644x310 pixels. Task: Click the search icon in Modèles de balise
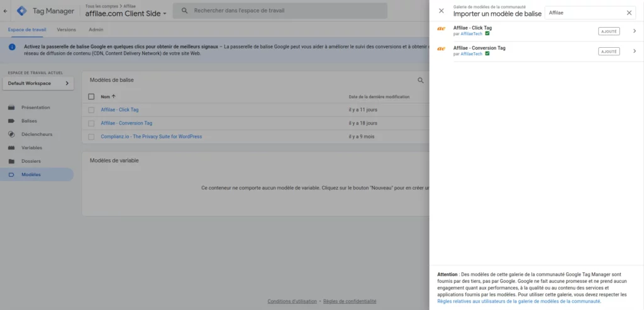[421, 80]
